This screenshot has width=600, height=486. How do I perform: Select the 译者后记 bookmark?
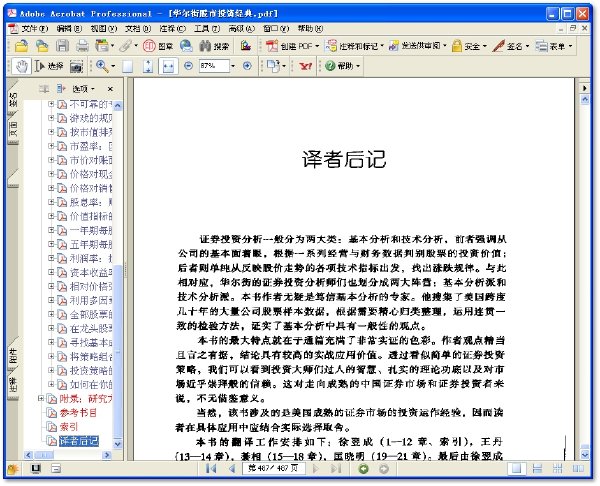79,441
